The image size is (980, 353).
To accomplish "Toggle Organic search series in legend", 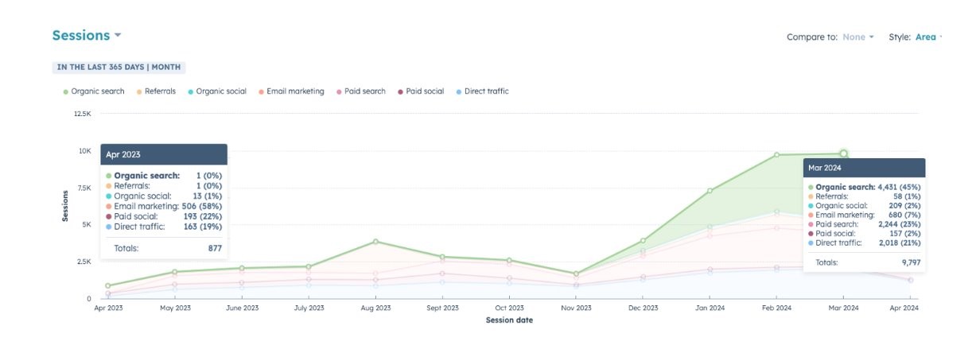I will pyautogui.click(x=97, y=91).
